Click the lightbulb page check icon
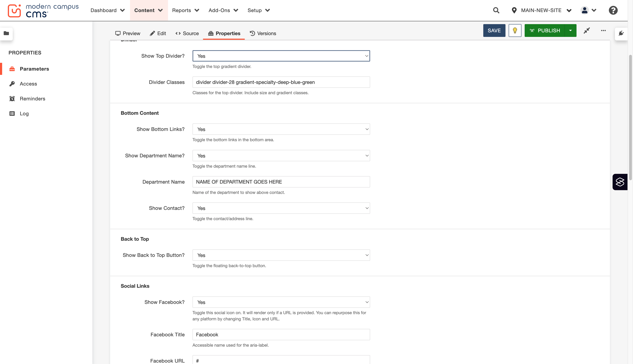The height and width of the screenshot is (364, 633). (515, 31)
